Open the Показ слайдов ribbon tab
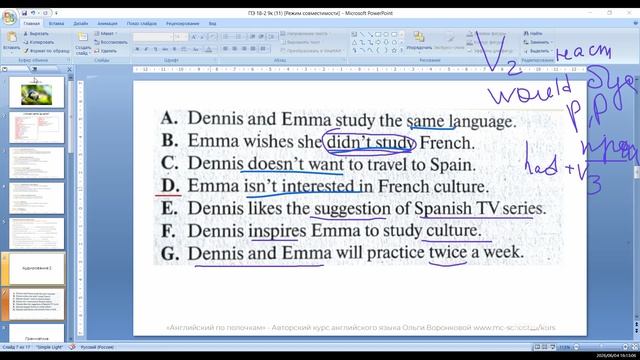This screenshot has width=640, height=360. (142, 24)
